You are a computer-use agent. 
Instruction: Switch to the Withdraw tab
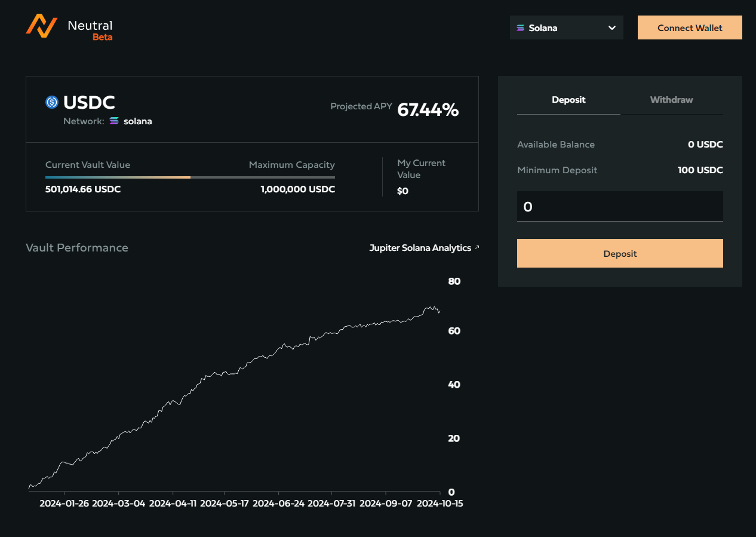pos(672,100)
